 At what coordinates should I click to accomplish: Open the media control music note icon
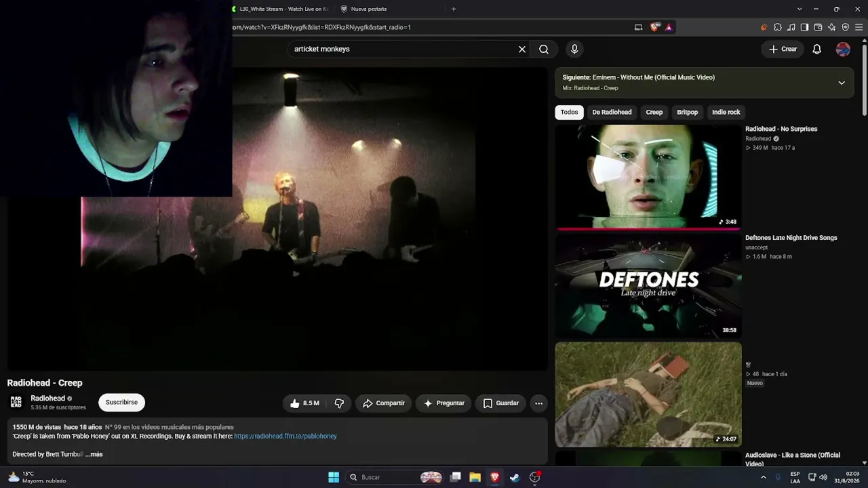[791, 27]
